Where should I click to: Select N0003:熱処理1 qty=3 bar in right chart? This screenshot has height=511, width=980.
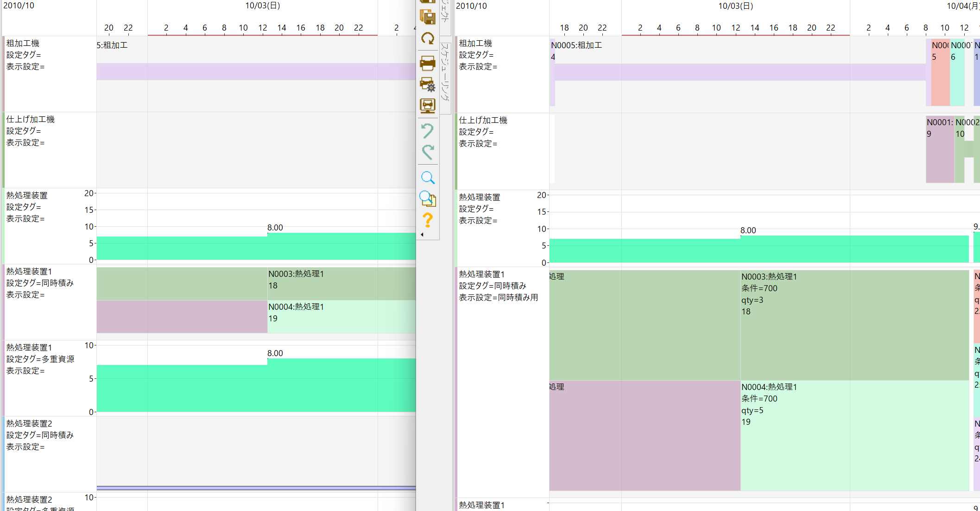[x=854, y=325]
